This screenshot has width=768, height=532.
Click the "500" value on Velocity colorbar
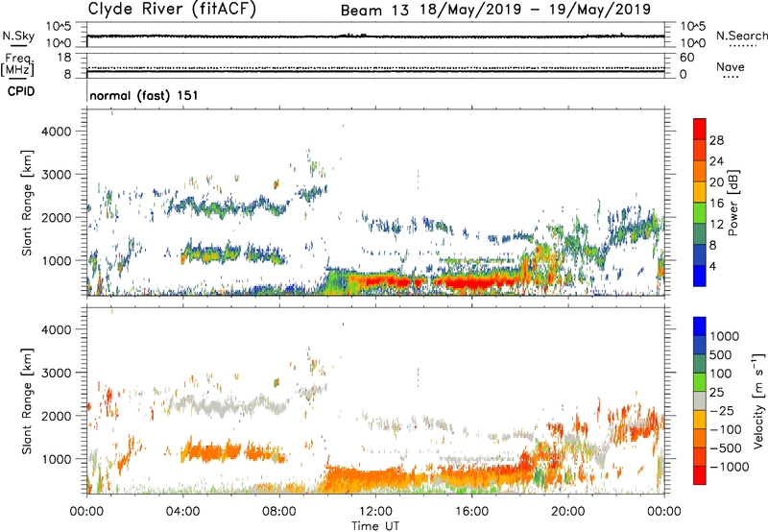pos(721,355)
